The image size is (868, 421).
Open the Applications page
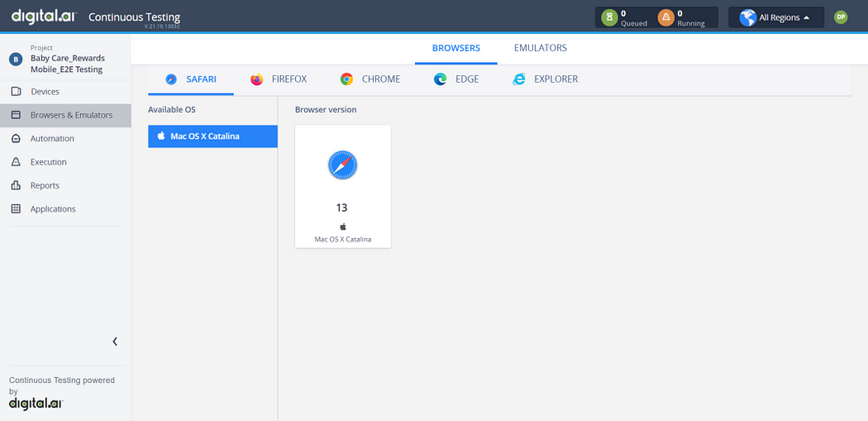coord(65,208)
